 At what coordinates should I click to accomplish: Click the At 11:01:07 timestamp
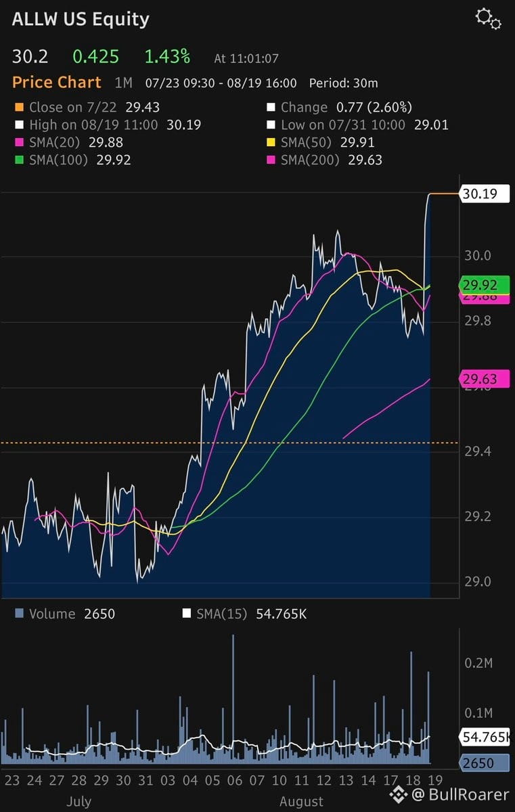point(246,59)
